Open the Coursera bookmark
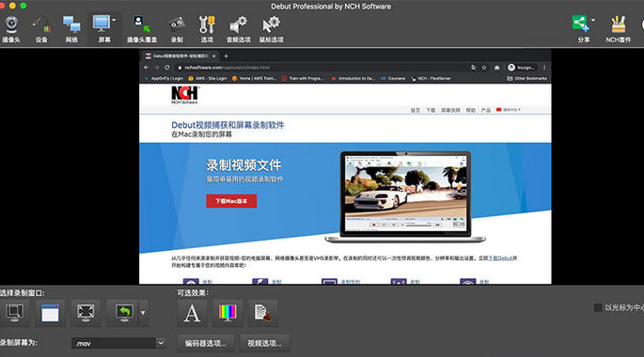644x357 pixels. tap(393, 78)
